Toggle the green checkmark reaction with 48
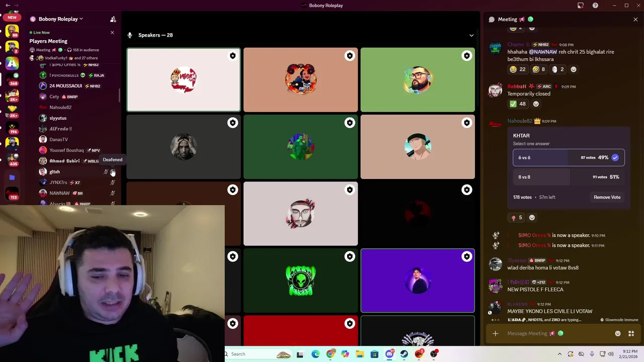 tap(518, 104)
